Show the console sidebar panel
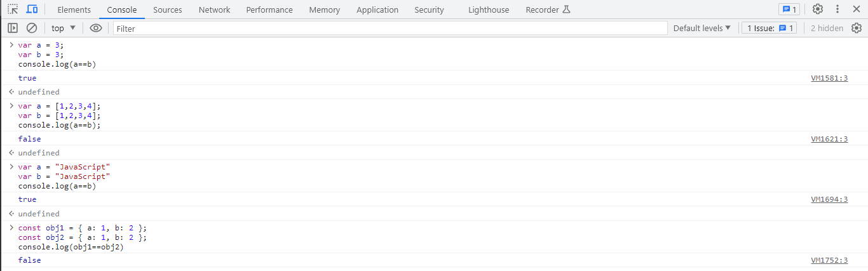The height and width of the screenshot is (271, 868). (13, 28)
